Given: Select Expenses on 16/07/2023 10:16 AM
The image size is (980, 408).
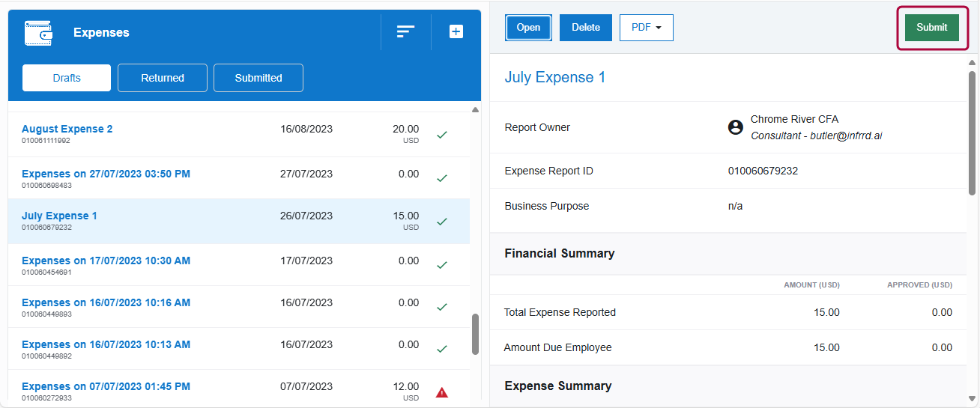Looking at the screenshot, I should pos(106,302).
